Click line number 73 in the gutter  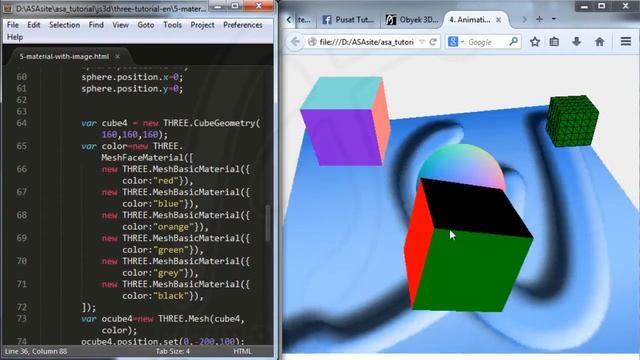click(x=21, y=319)
